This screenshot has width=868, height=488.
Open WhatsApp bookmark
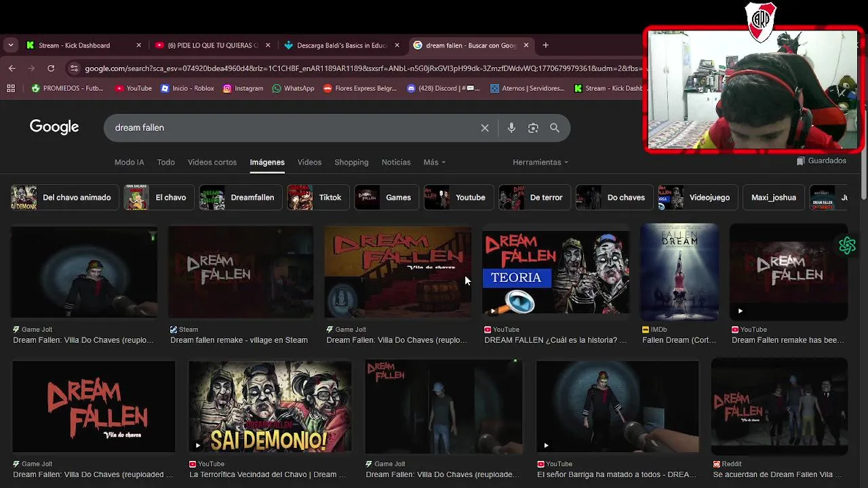pos(293,88)
